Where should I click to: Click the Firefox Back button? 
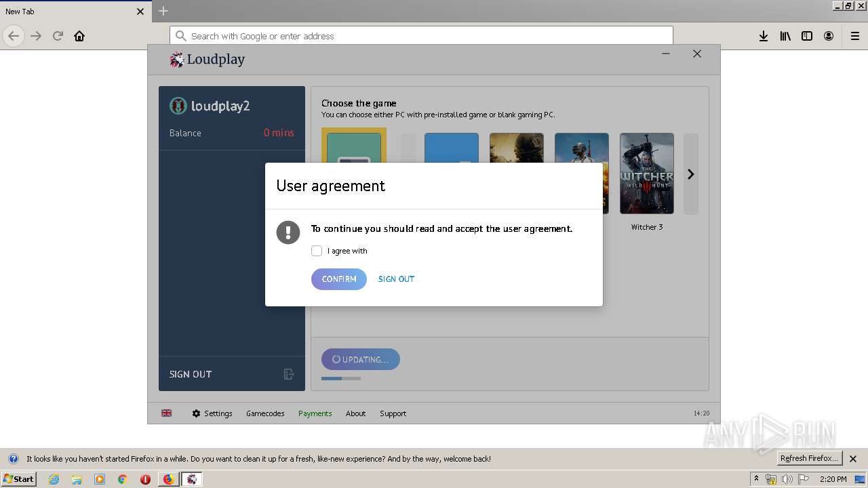pyautogui.click(x=14, y=36)
